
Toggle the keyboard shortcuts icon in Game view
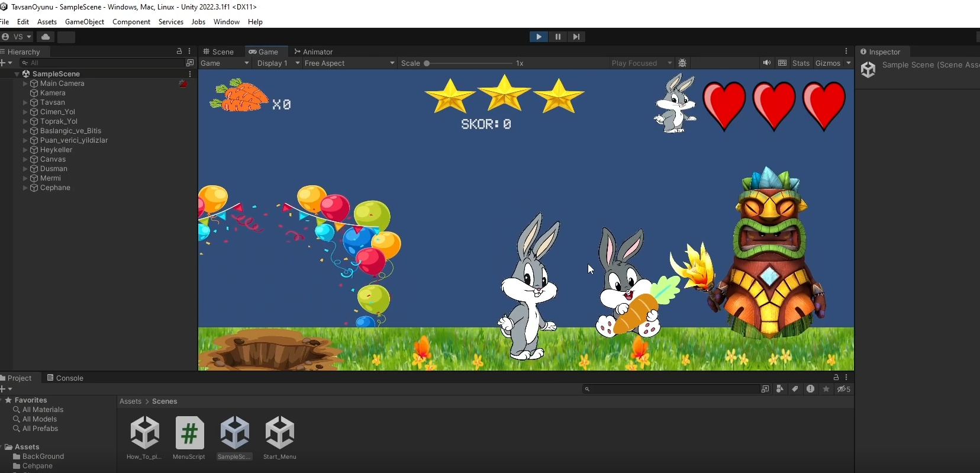[x=782, y=63]
